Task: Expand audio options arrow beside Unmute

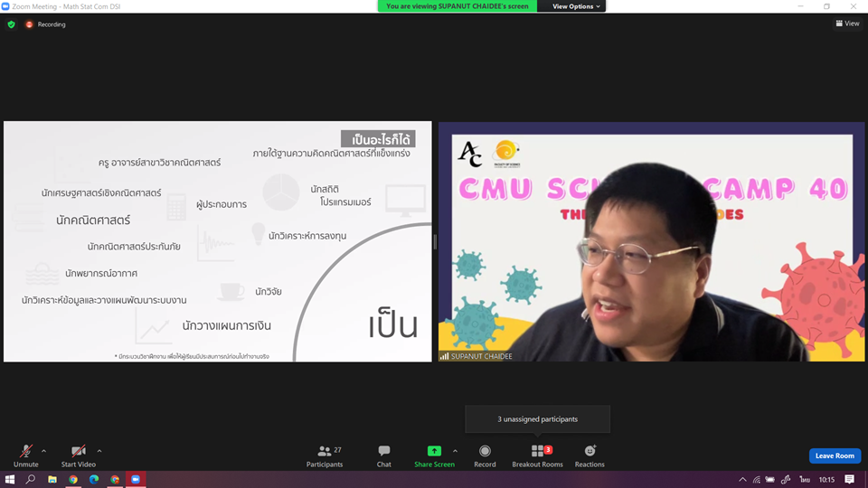Action: click(x=44, y=450)
